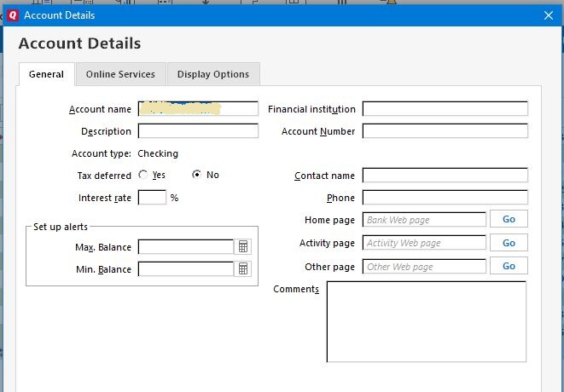Focus the Account name field
564x392 pixels.
click(x=198, y=108)
